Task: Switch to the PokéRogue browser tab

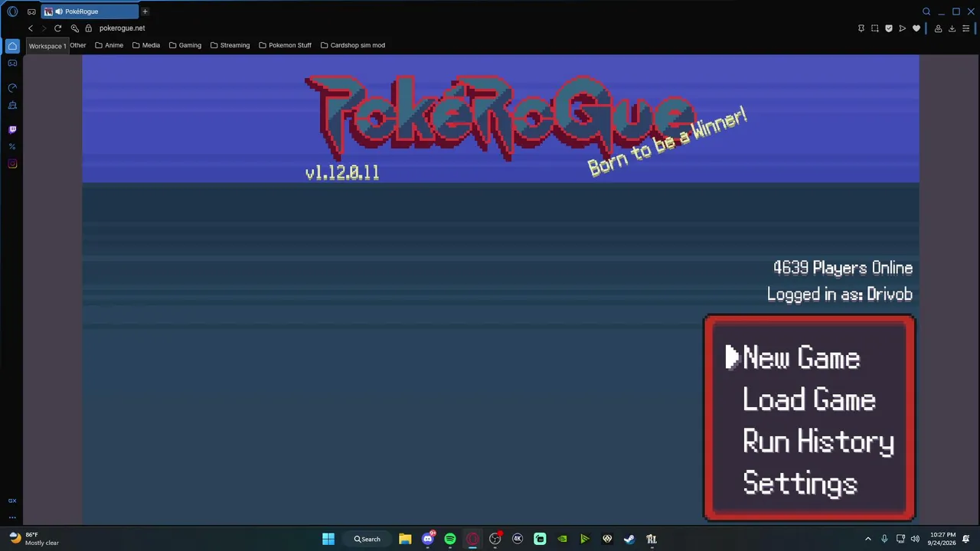Action: tap(90, 11)
